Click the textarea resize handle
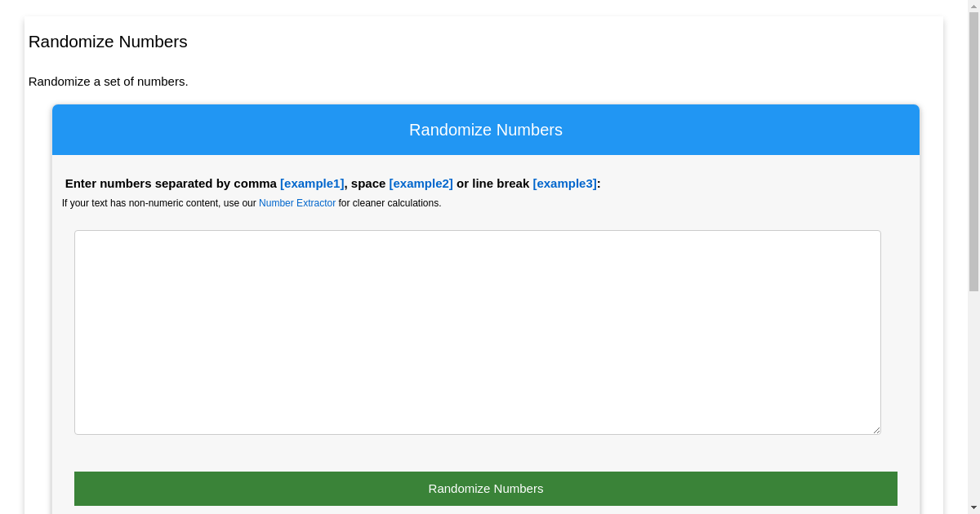 [876, 429]
